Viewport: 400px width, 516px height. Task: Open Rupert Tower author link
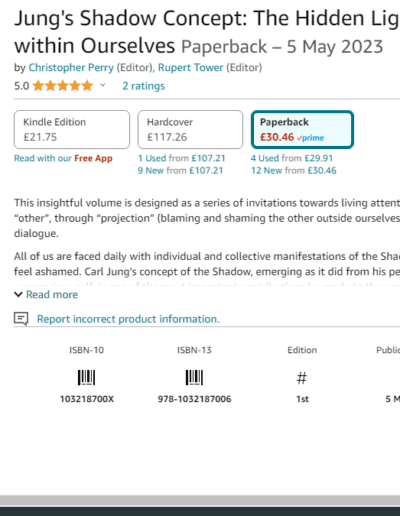(x=190, y=67)
